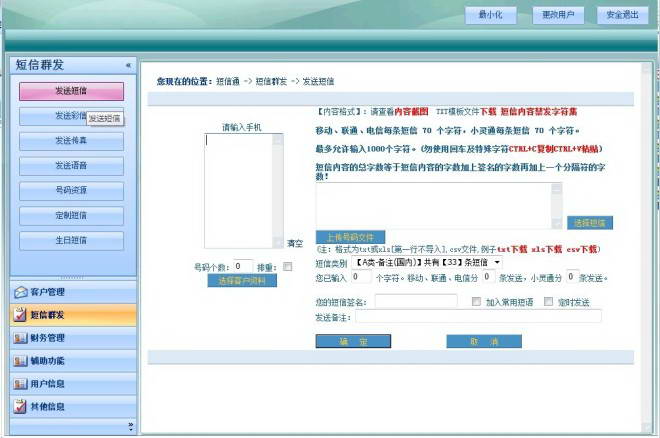Enable 定时发送 checkbox
The height and width of the screenshot is (438, 660).
click(x=548, y=301)
